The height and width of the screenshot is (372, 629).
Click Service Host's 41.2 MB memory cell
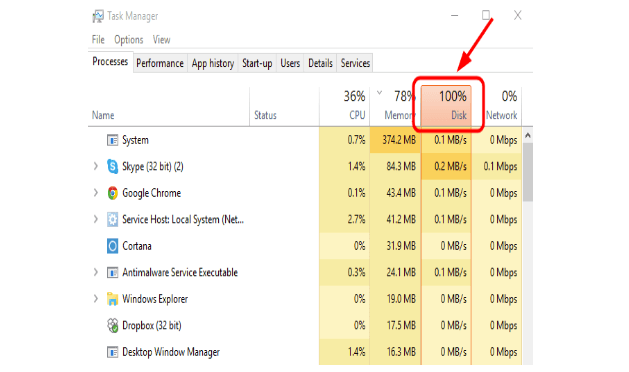[395, 220]
